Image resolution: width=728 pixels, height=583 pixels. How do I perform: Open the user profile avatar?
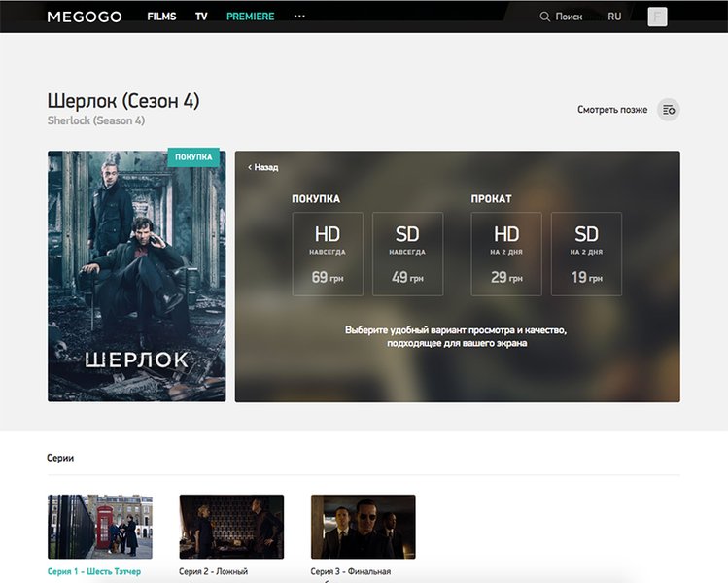[657, 17]
